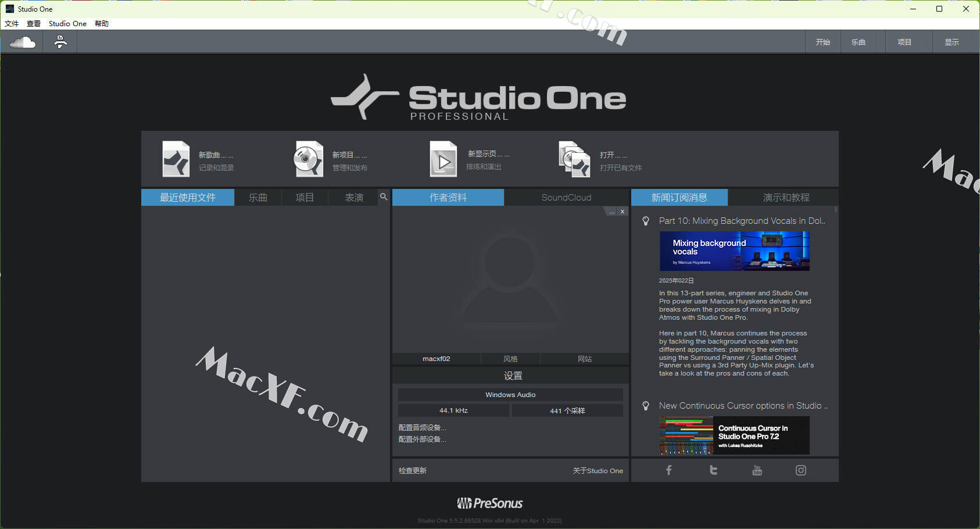The height and width of the screenshot is (529, 980).
Task: Switch to 开始 page
Action: tap(822, 42)
